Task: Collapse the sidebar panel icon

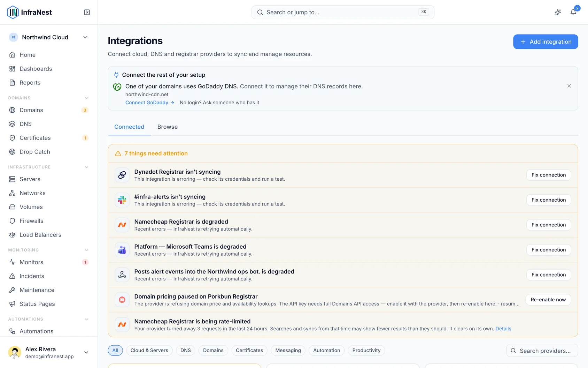Action: tap(87, 12)
